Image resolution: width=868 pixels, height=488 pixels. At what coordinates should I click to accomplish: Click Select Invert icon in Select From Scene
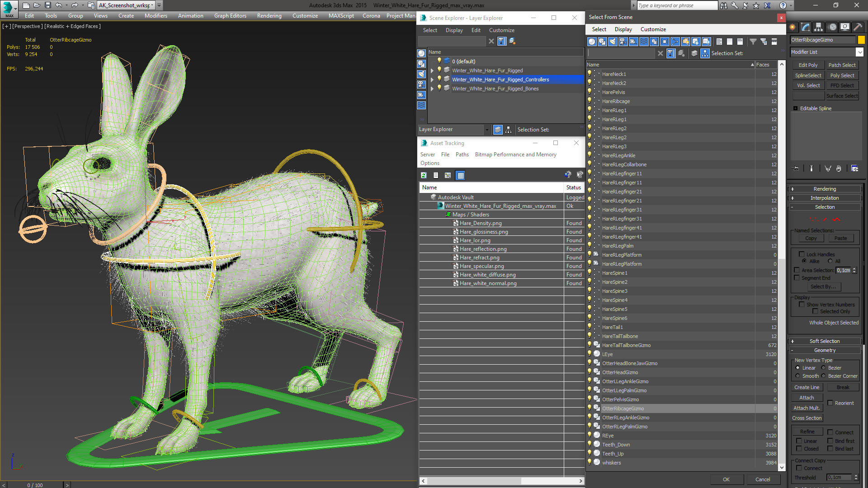[x=740, y=42]
